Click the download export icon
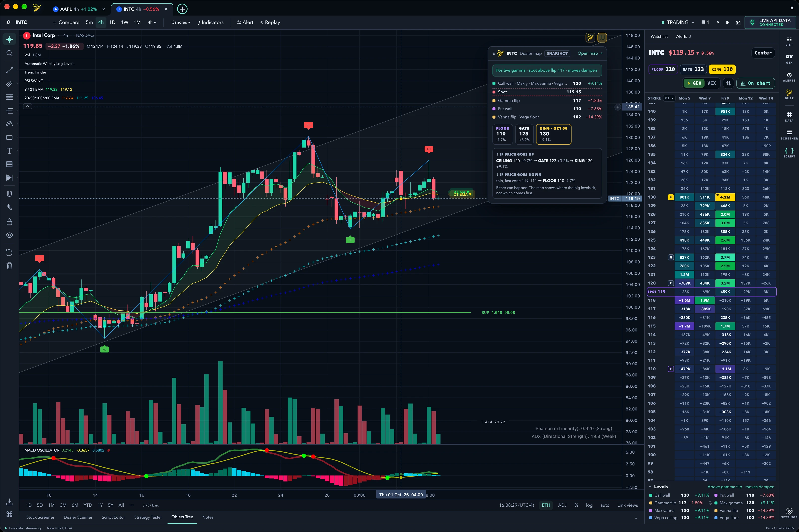This screenshot has width=799, height=532. coord(9,502)
